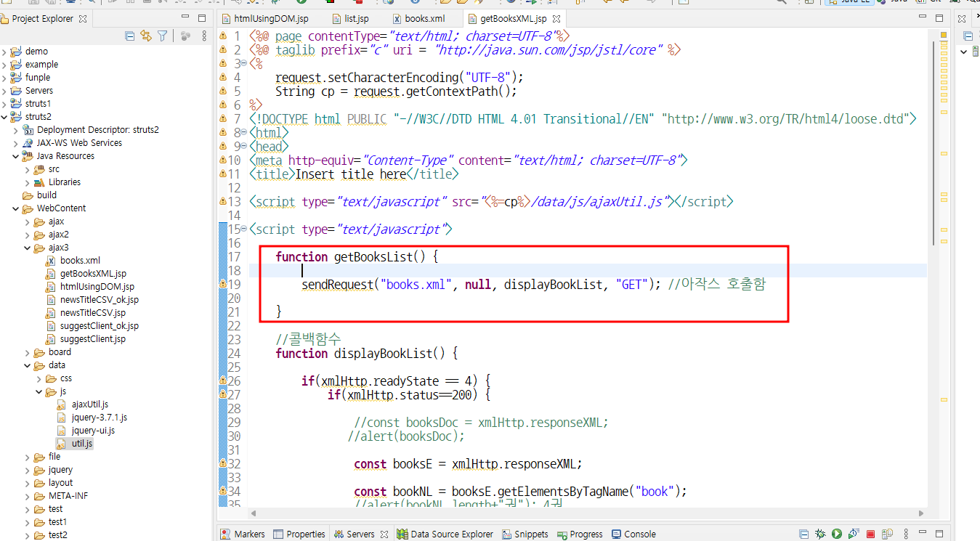
Task: Switch to list.jsp editor tab
Action: [351, 19]
